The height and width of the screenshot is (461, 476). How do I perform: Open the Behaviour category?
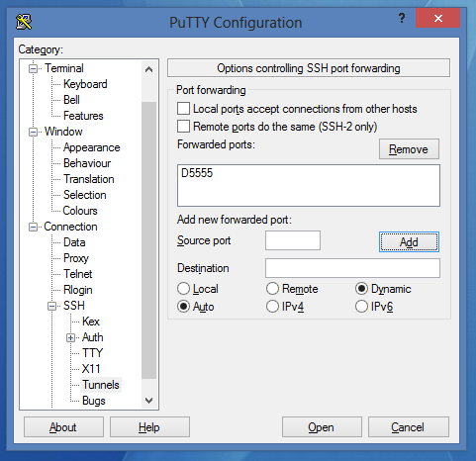(x=87, y=163)
